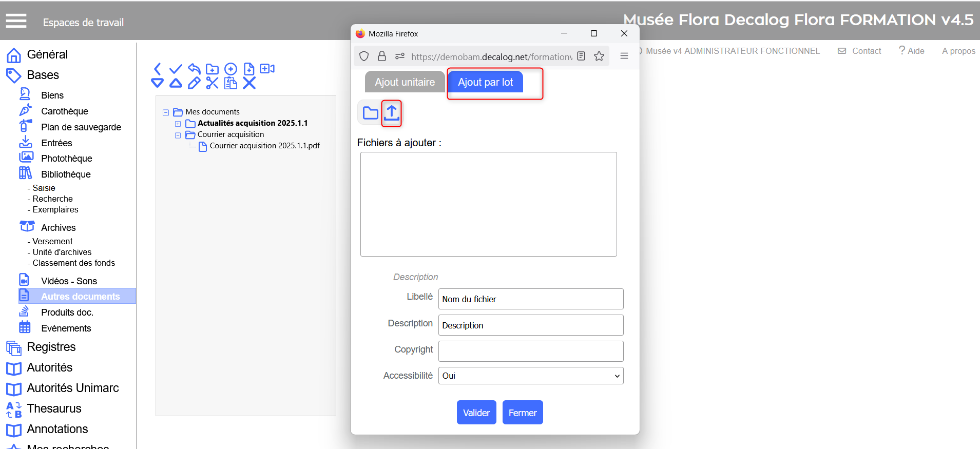The width and height of the screenshot is (980, 449).
Task: Click the Copyright input field
Action: tap(531, 352)
